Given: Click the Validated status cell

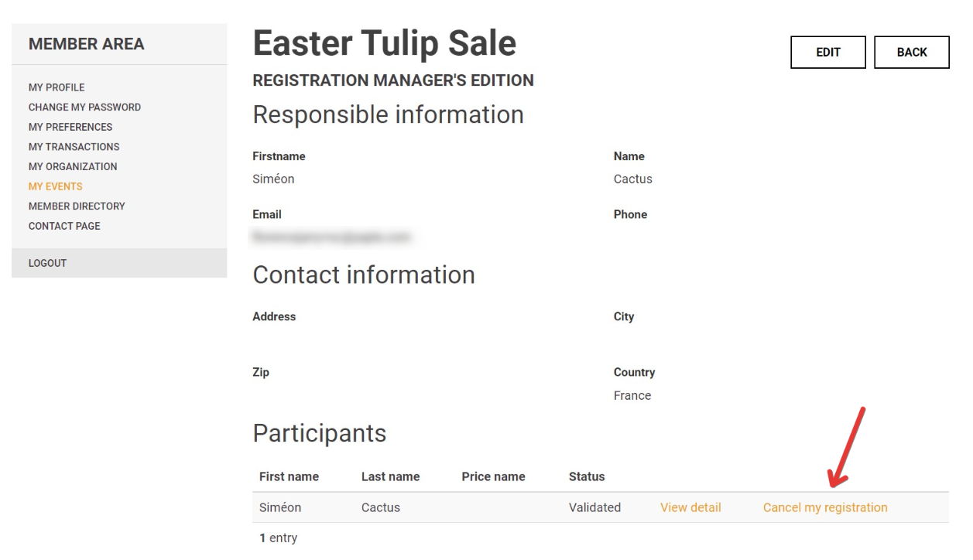Looking at the screenshot, I should (x=594, y=508).
